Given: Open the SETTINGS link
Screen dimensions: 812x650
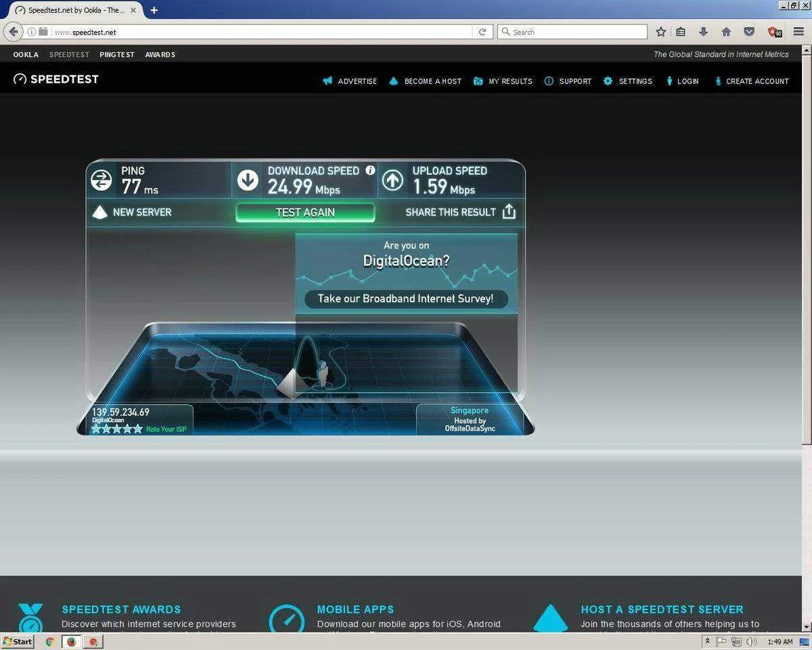Looking at the screenshot, I should point(628,81).
